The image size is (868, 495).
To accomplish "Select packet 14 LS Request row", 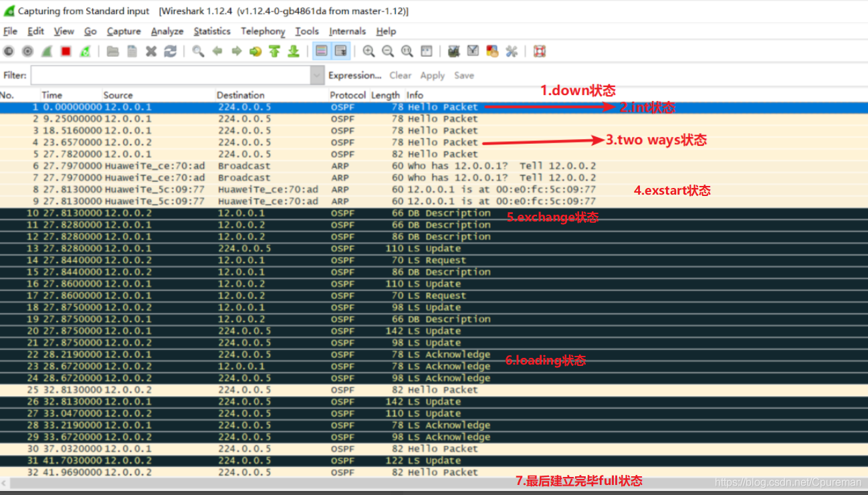I will (x=434, y=260).
